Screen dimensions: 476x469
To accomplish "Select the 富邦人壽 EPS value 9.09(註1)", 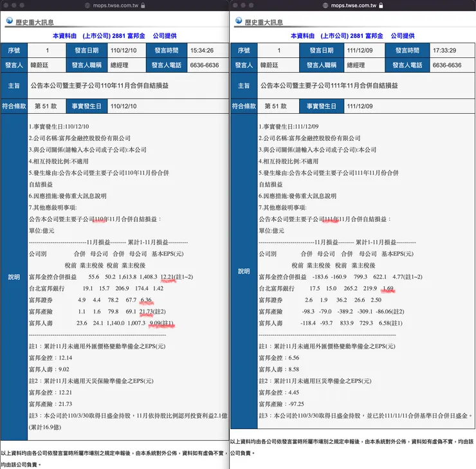I will pos(161,323).
